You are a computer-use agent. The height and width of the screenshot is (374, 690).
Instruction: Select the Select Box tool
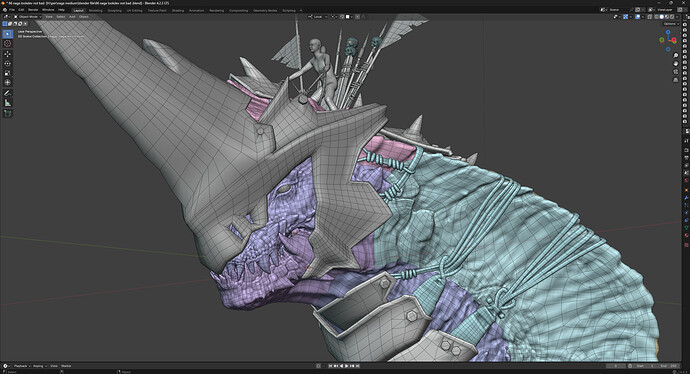(7, 34)
